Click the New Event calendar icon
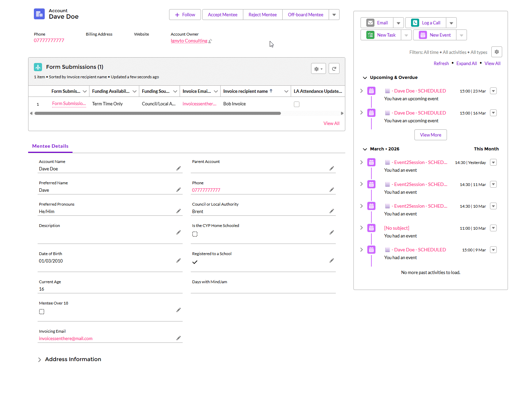 [423, 35]
